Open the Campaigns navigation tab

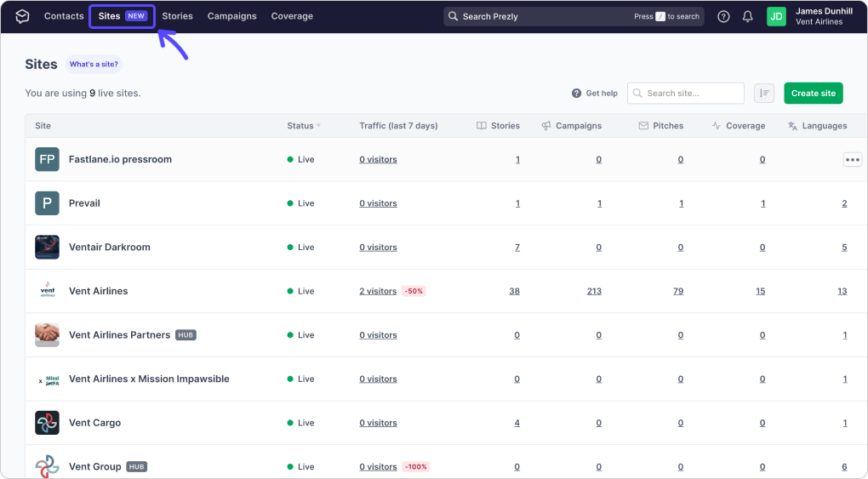232,16
